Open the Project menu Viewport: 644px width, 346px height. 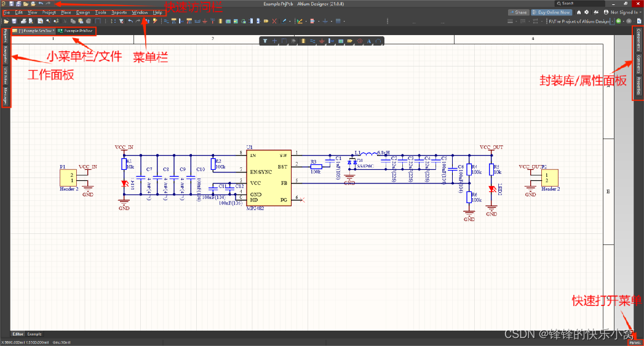pyautogui.click(x=49, y=12)
